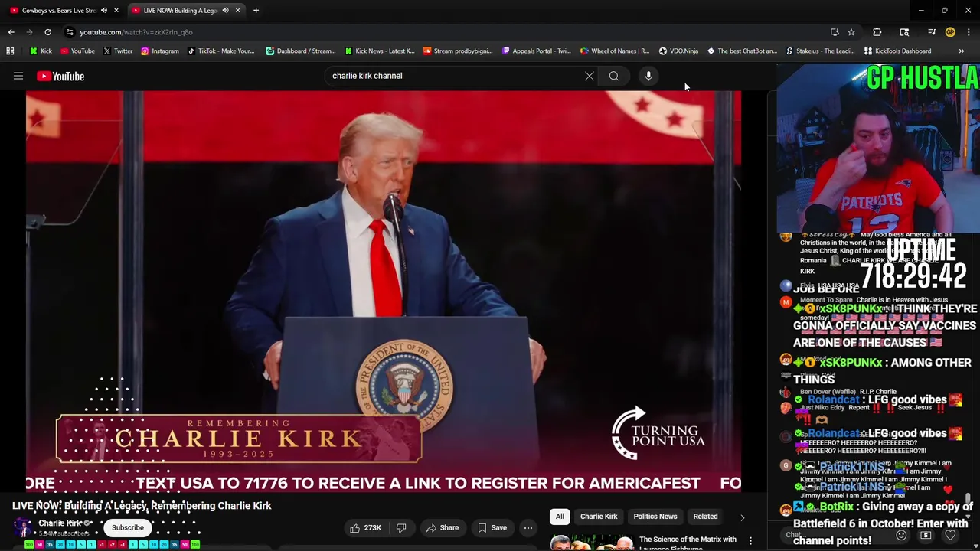Show more filter chips with right chevron
The image size is (980, 551).
click(742, 517)
